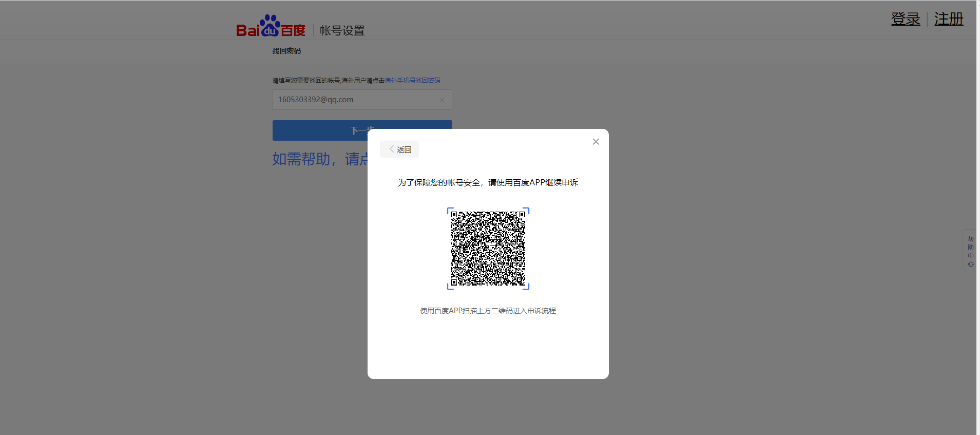Click the Baidu logo

click(271, 26)
